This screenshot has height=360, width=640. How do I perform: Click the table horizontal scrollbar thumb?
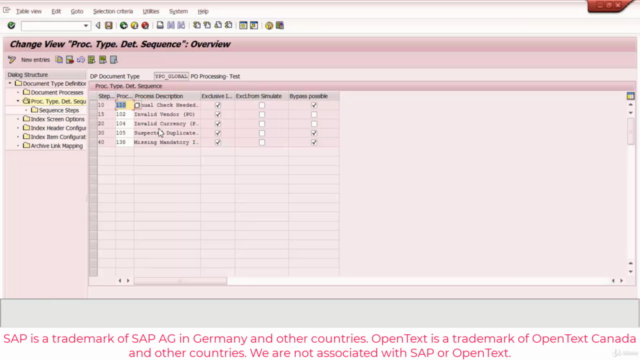pyautogui.click(x=180, y=281)
